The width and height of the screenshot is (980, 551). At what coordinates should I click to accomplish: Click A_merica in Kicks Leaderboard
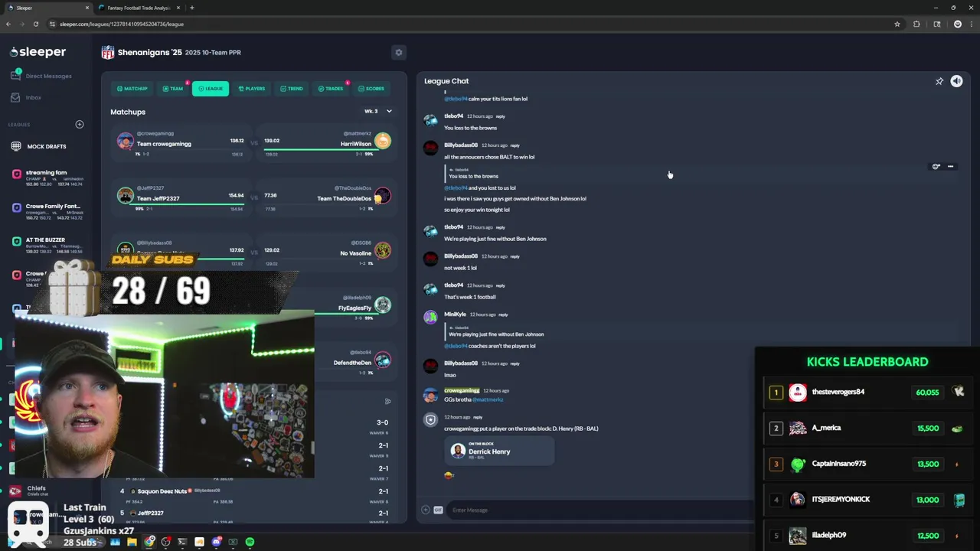point(826,428)
